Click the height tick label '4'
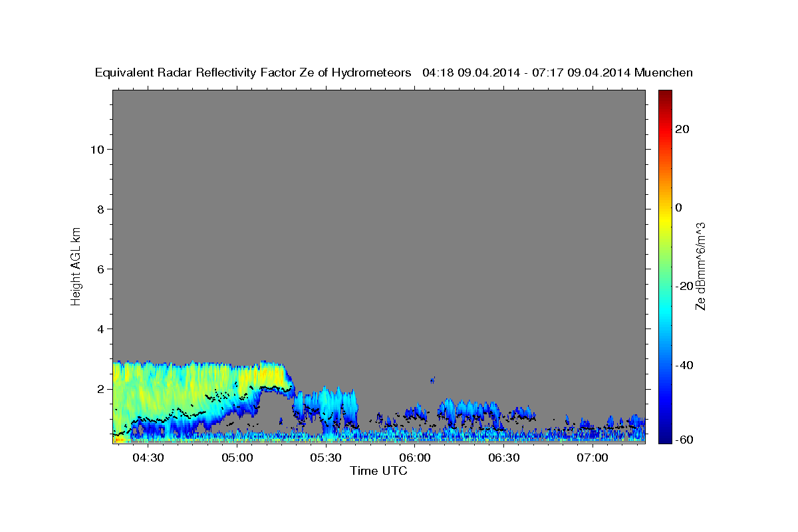798x532 pixels. 102,329
